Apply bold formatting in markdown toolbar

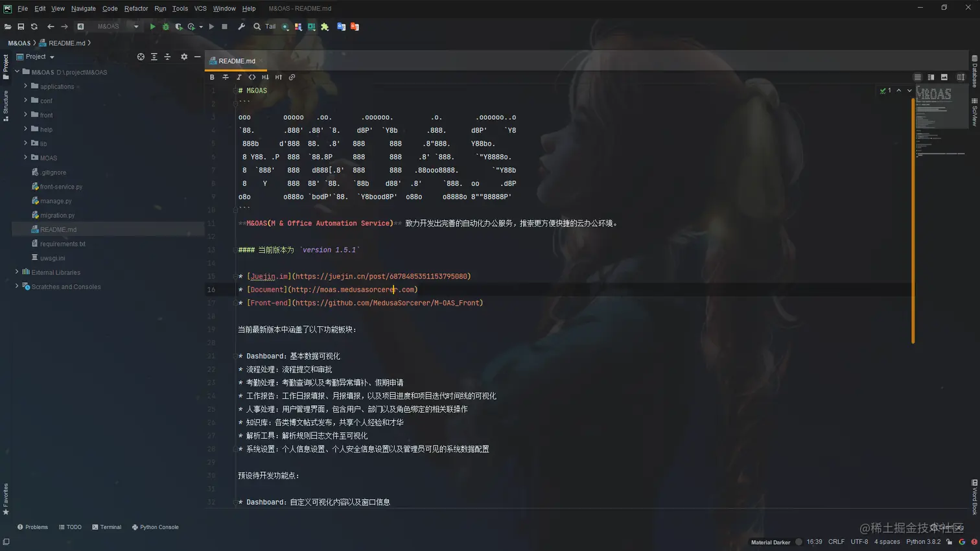[x=212, y=77]
